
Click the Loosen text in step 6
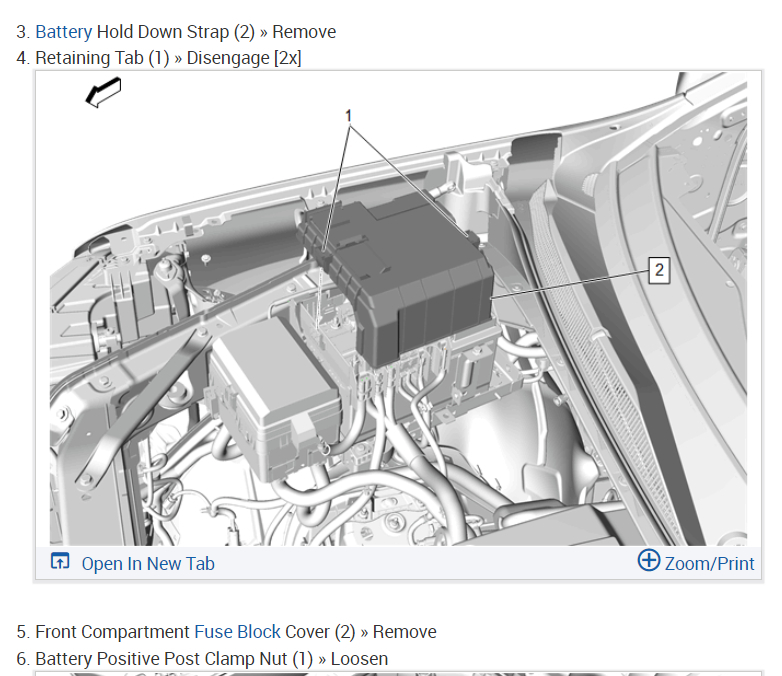pyautogui.click(x=360, y=659)
